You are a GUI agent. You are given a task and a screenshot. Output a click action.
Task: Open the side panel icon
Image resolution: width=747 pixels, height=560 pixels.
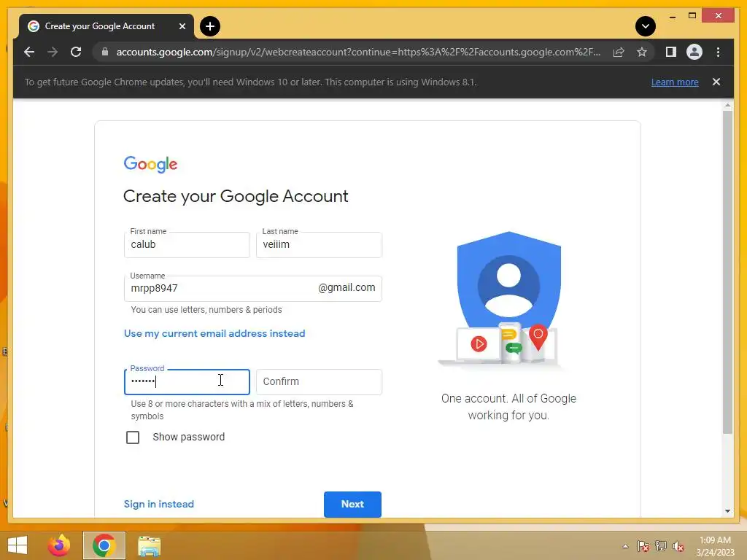(x=671, y=52)
